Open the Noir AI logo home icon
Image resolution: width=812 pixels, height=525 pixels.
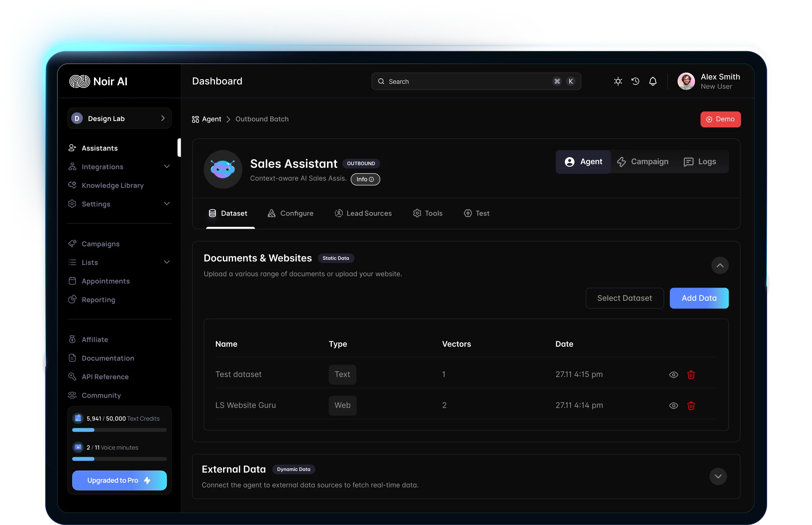(x=79, y=81)
